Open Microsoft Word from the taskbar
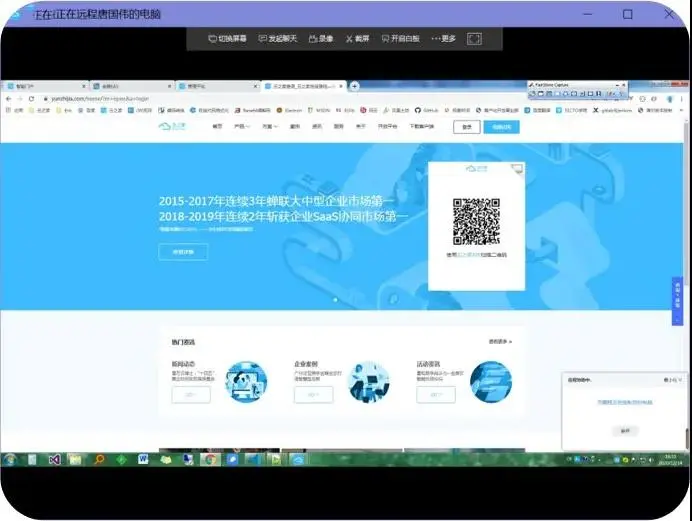The width and height of the screenshot is (692, 521). [143, 460]
